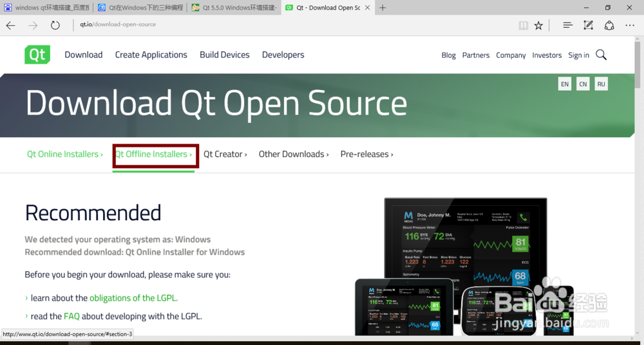Click the device demo image

464,266
